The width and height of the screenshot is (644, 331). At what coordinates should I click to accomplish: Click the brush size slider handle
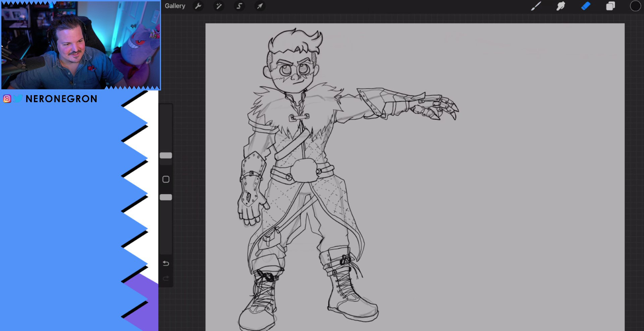pos(166,155)
